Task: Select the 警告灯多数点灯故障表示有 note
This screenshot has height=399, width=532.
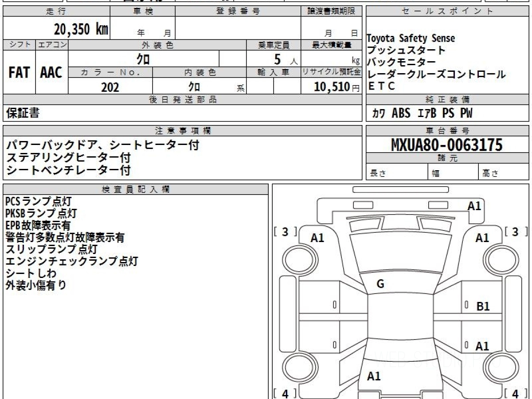Action: click(x=65, y=237)
